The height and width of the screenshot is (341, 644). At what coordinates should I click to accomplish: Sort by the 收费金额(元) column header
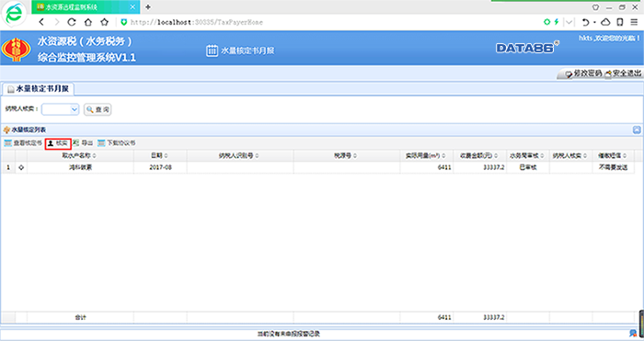pyautogui.click(x=479, y=156)
